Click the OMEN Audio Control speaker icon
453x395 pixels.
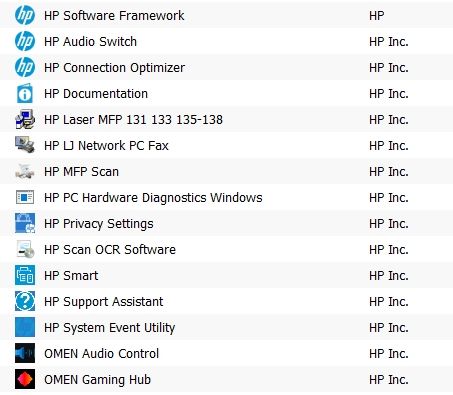[25, 353]
